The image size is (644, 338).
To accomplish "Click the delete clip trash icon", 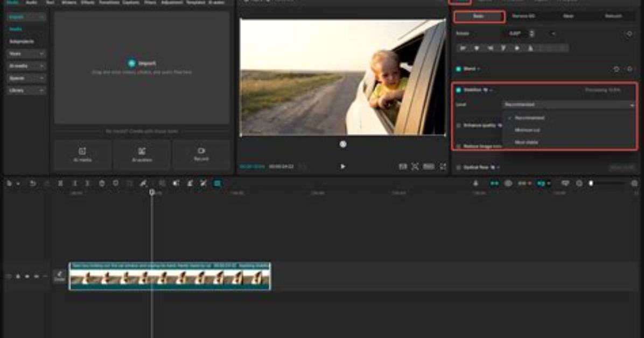I will point(102,184).
